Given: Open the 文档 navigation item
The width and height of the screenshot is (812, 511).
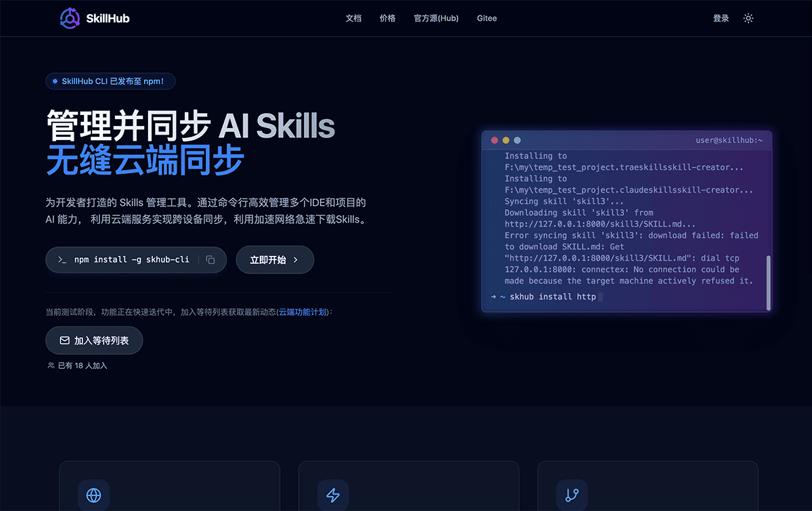Looking at the screenshot, I should tap(353, 18).
